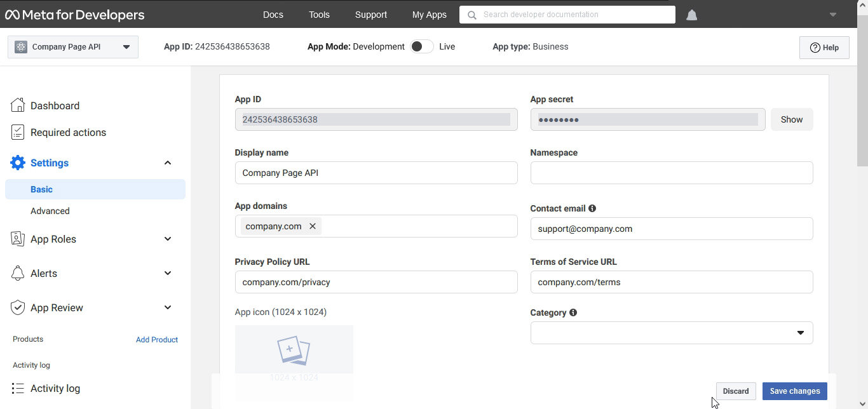This screenshot has width=868, height=409.
Task: Click the Display name field
Action: coord(376,173)
